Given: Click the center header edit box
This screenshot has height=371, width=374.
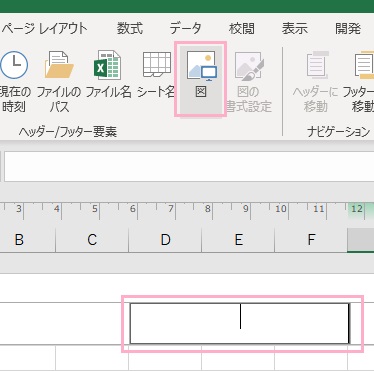Looking at the screenshot, I should click(x=239, y=323).
